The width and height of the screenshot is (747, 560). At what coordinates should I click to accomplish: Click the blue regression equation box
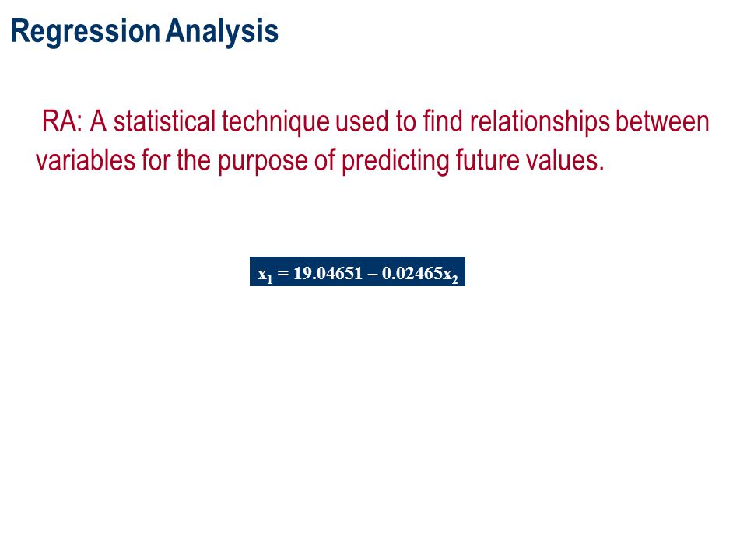click(357, 271)
